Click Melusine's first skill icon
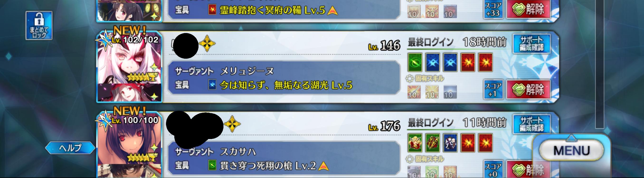 414,92
